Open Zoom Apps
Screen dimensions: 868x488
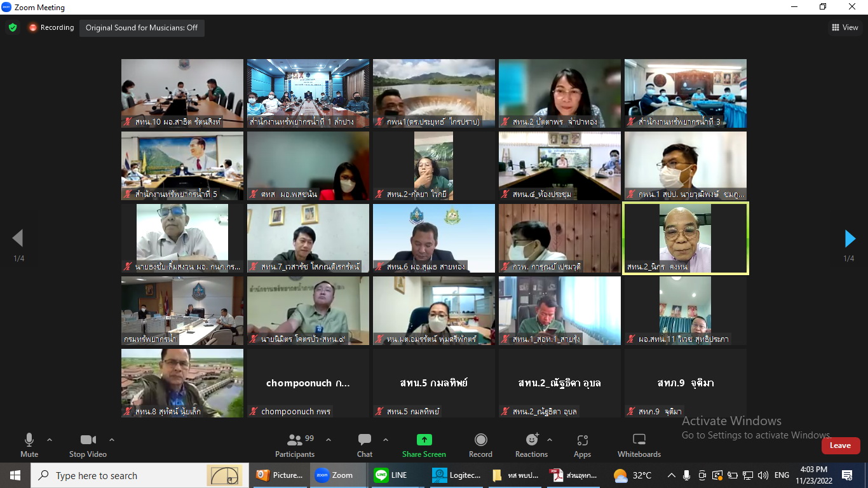click(583, 445)
